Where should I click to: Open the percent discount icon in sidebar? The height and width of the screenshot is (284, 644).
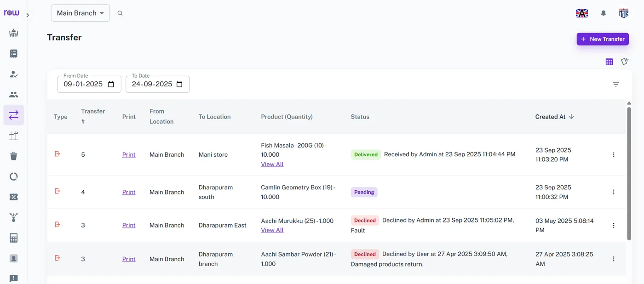click(x=14, y=197)
